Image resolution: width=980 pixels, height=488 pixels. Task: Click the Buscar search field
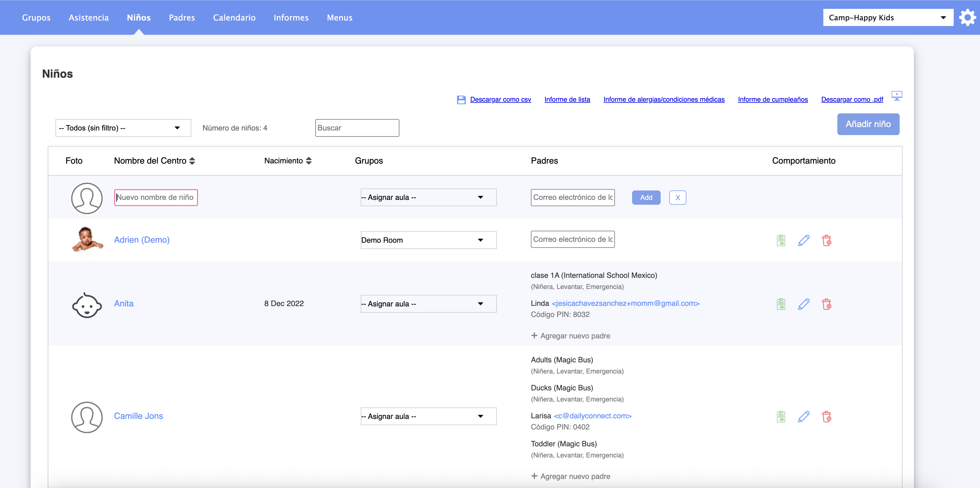[356, 128]
